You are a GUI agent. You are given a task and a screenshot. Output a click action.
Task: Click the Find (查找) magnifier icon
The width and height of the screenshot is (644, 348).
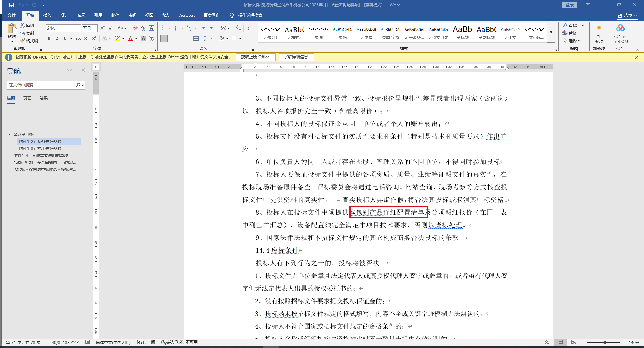[565, 25]
